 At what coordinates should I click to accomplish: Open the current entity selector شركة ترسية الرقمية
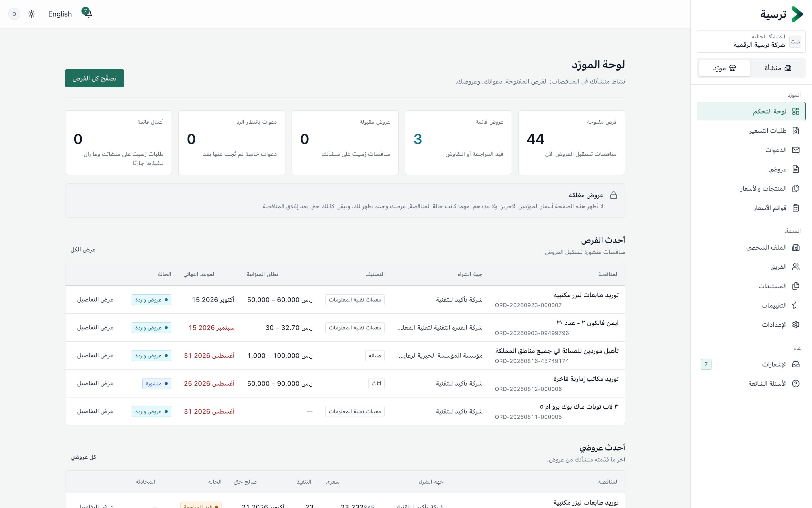[751, 41]
